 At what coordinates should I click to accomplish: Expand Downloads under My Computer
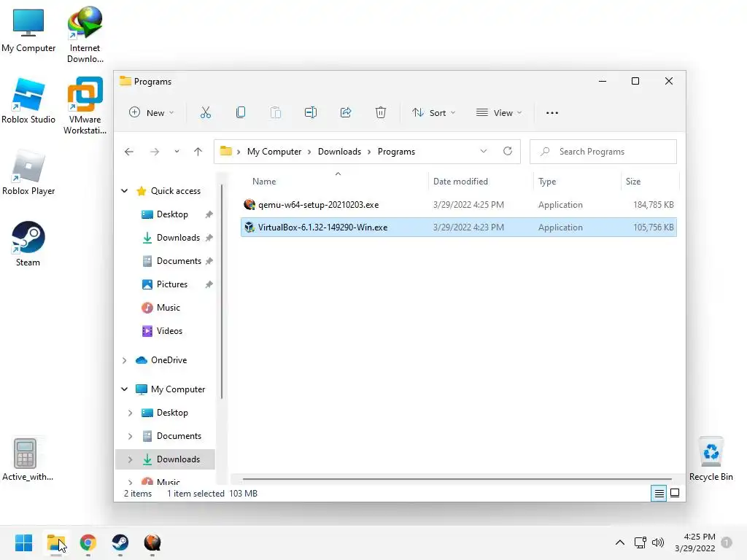(130, 459)
